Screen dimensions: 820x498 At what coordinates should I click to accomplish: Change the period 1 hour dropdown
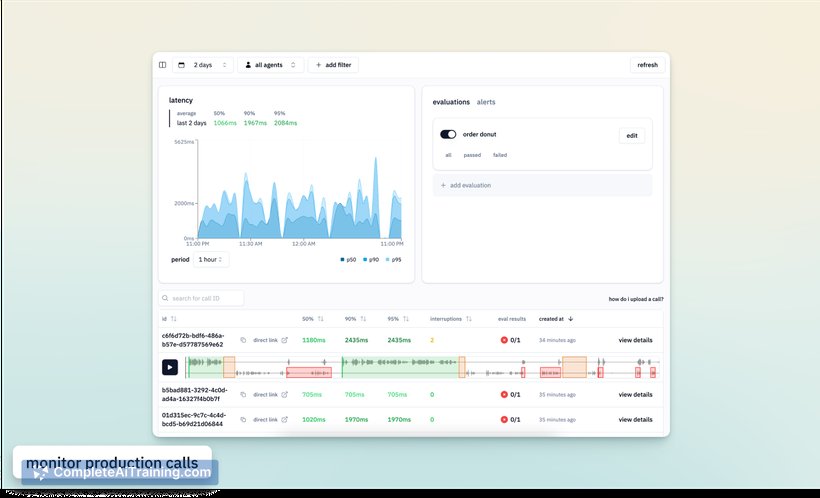(210, 259)
